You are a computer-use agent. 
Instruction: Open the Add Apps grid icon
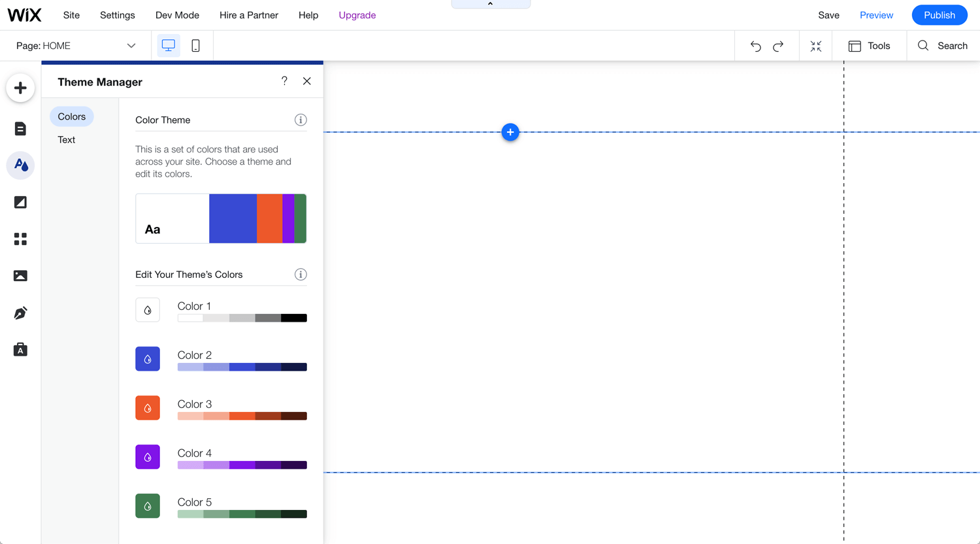(x=20, y=239)
